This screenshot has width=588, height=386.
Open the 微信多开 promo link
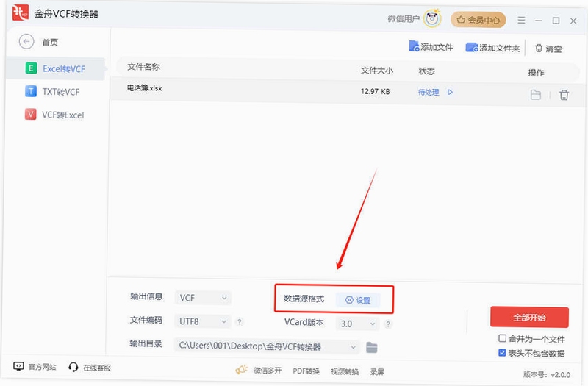268,371
